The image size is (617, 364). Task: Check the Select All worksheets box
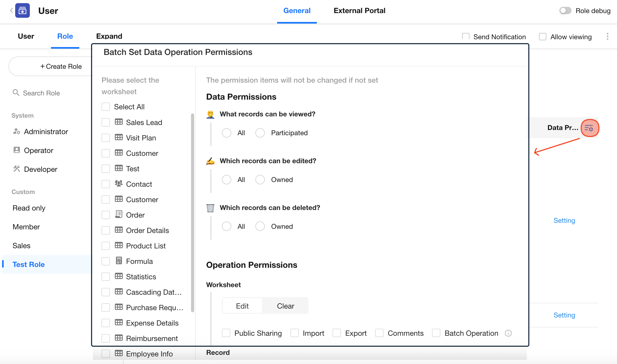(x=106, y=107)
